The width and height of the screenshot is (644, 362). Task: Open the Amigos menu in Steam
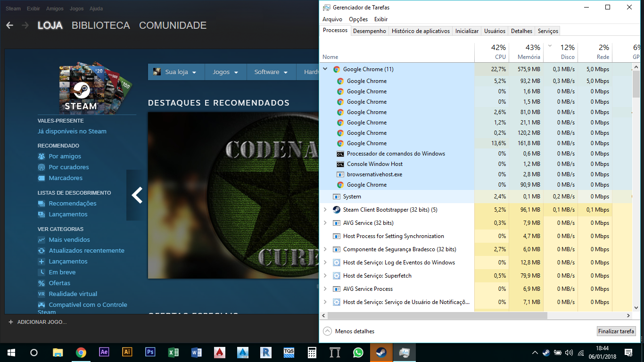point(55,8)
